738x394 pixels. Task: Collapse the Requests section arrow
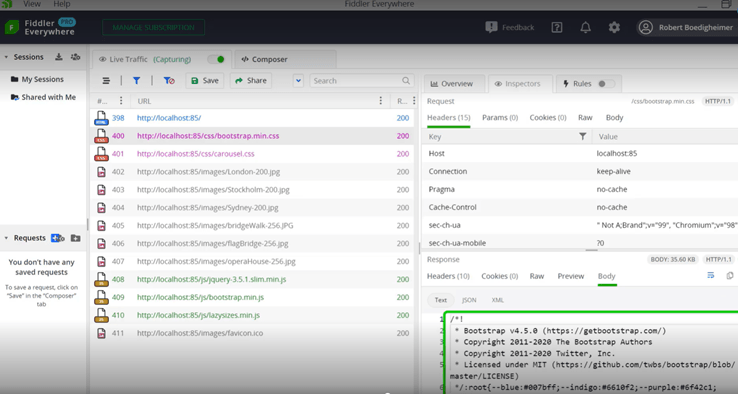[6, 238]
